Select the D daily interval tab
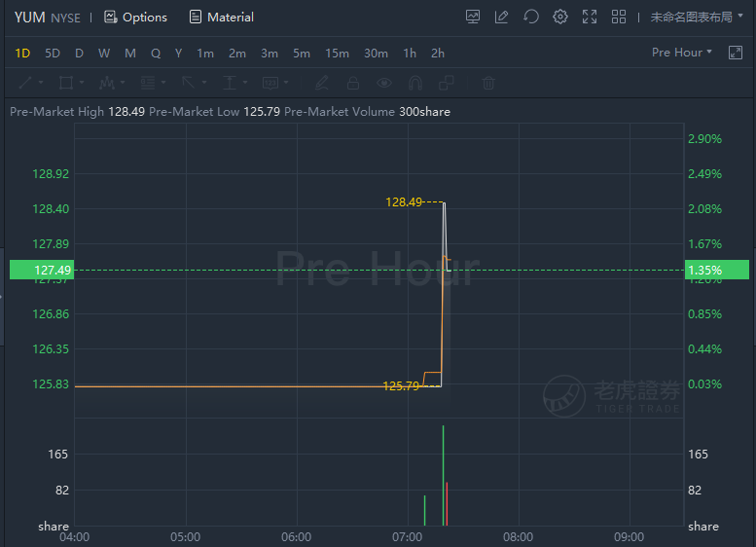Screen dimensions: 756x547 tap(79, 54)
